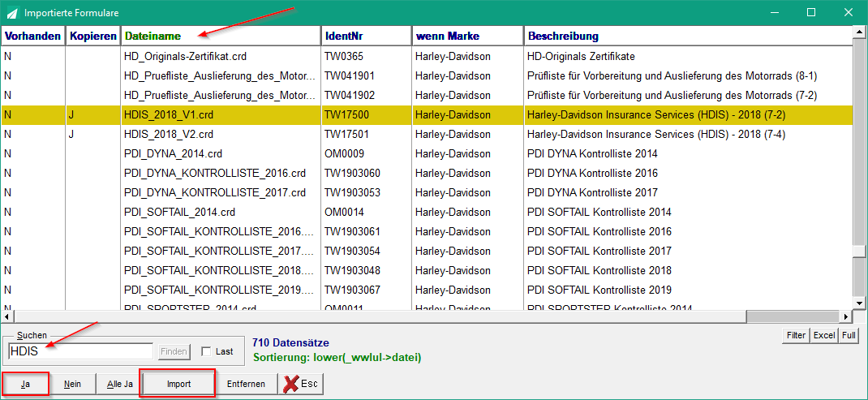Click the app logo icon in title bar

pyautogui.click(x=11, y=12)
